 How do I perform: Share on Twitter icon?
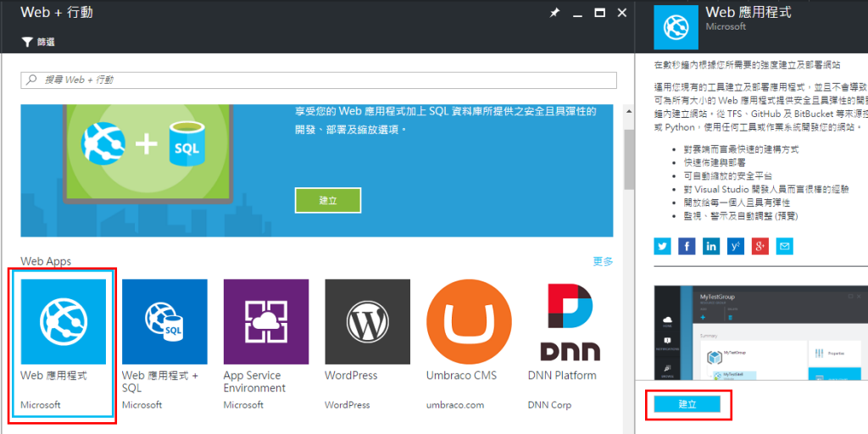(663, 247)
